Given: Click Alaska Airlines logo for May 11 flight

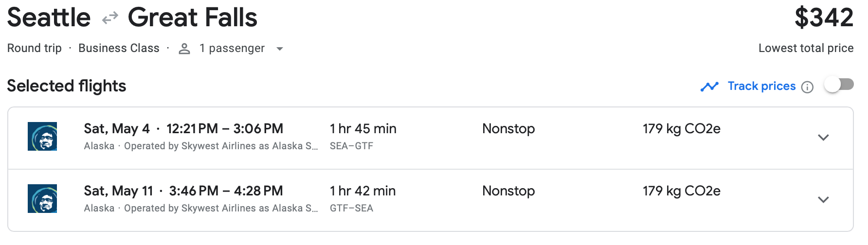Looking at the screenshot, I should tap(42, 199).
